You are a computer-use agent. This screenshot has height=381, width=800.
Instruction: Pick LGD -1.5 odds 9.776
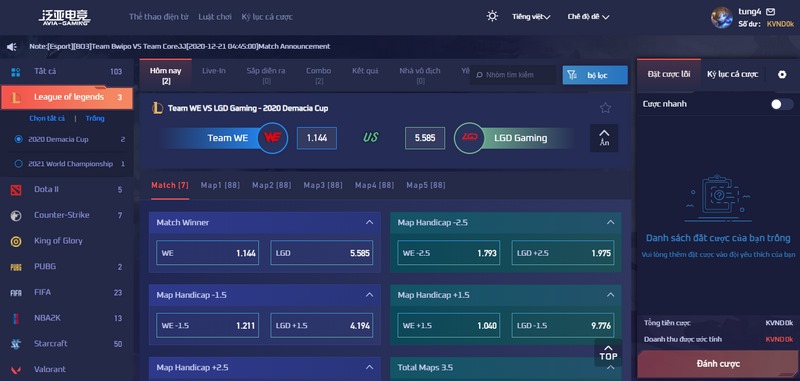click(x=563, y=325)
